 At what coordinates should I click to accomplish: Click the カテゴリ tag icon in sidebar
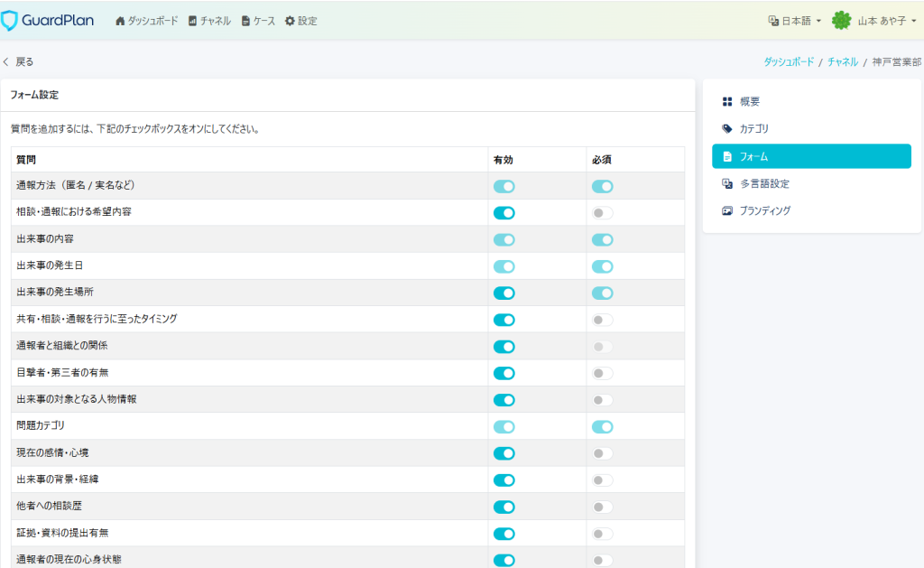point(727,129)
